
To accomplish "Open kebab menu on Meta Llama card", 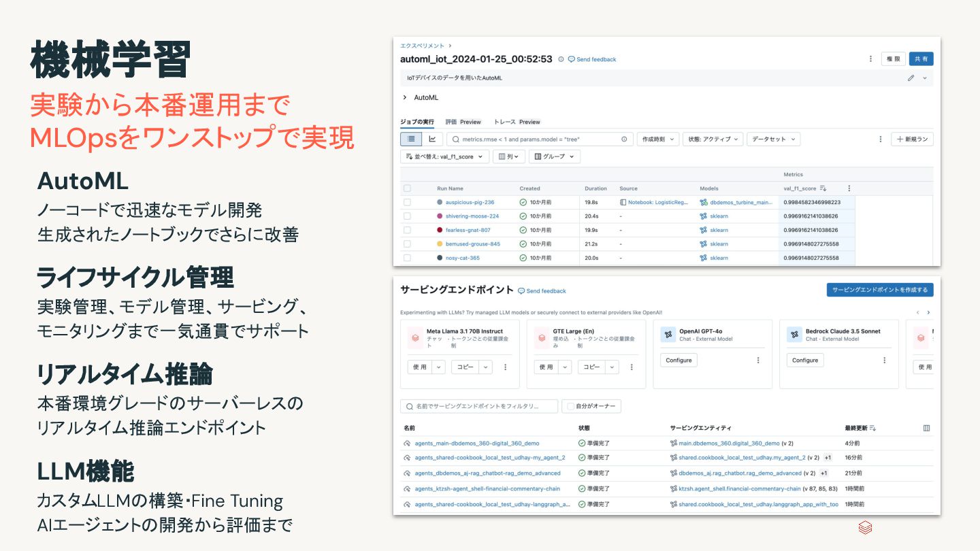I will pyautogui.click(x=505, y=367).
